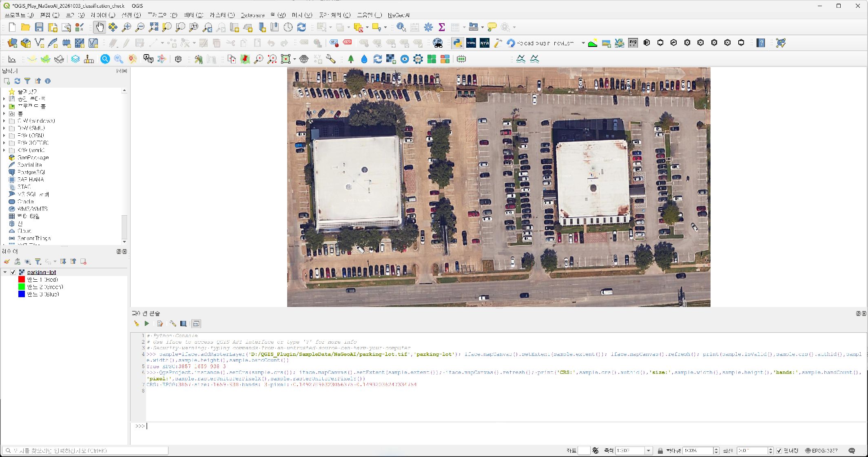Screen dimensions: 868x457
Task: Click the blue help book icon
Action: pyautogui.click(x=761, y=43)
